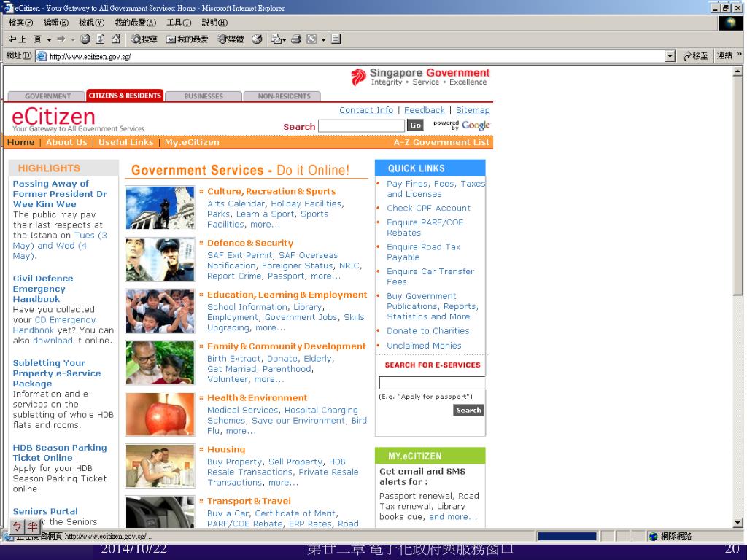Image resolution: width=747 pixels, height=560 pixels.
Task: Click the Go search button
Action: click(x=415, y=125)
